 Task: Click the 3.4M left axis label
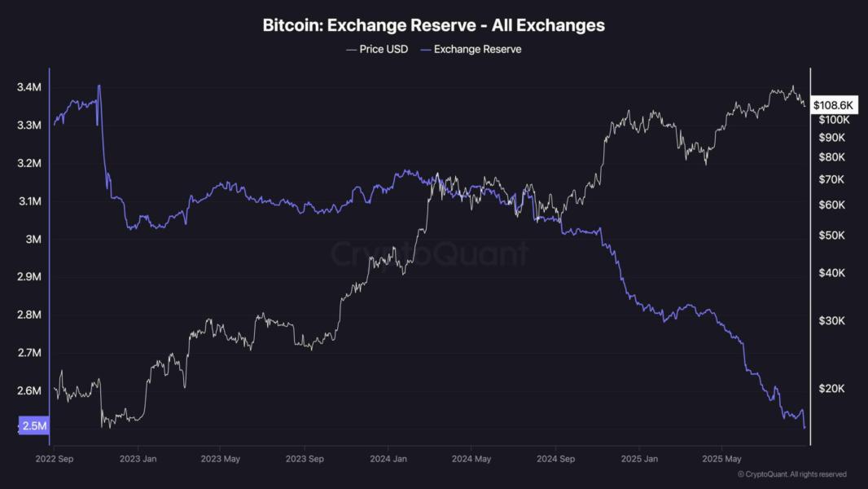(28, 87)
